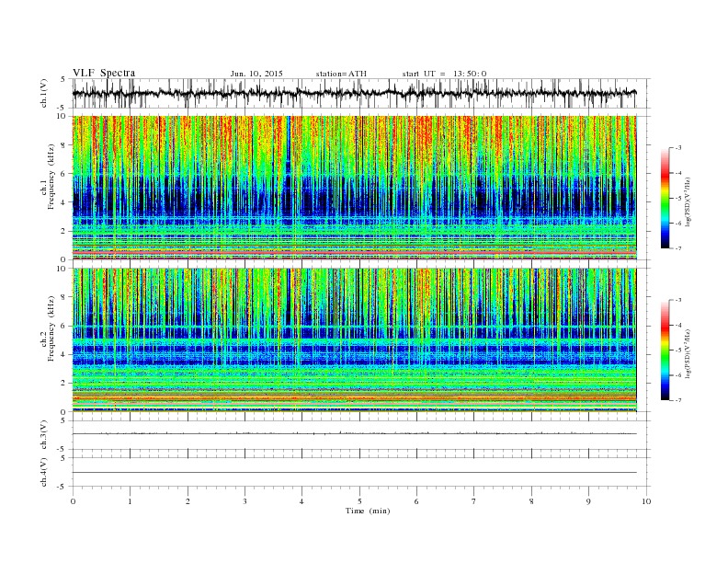Click the "start UT = 13:50:0" label

click(x=444, y=74)
